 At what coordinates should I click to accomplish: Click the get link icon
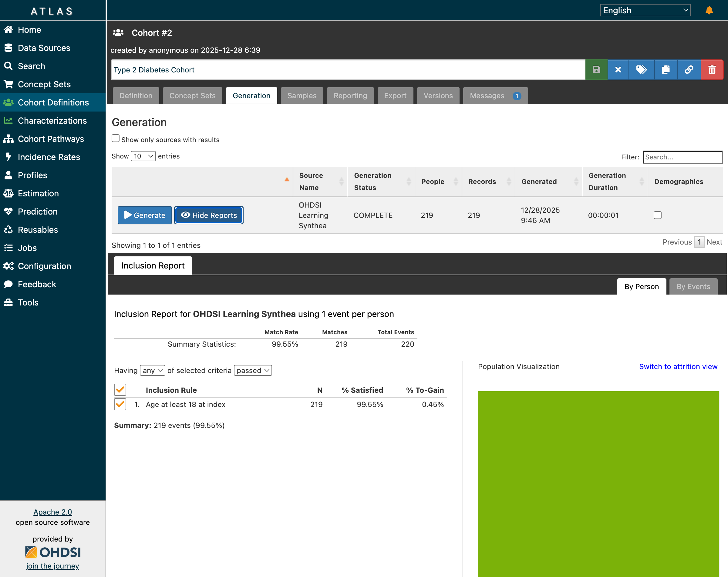(x=689, y=70)
